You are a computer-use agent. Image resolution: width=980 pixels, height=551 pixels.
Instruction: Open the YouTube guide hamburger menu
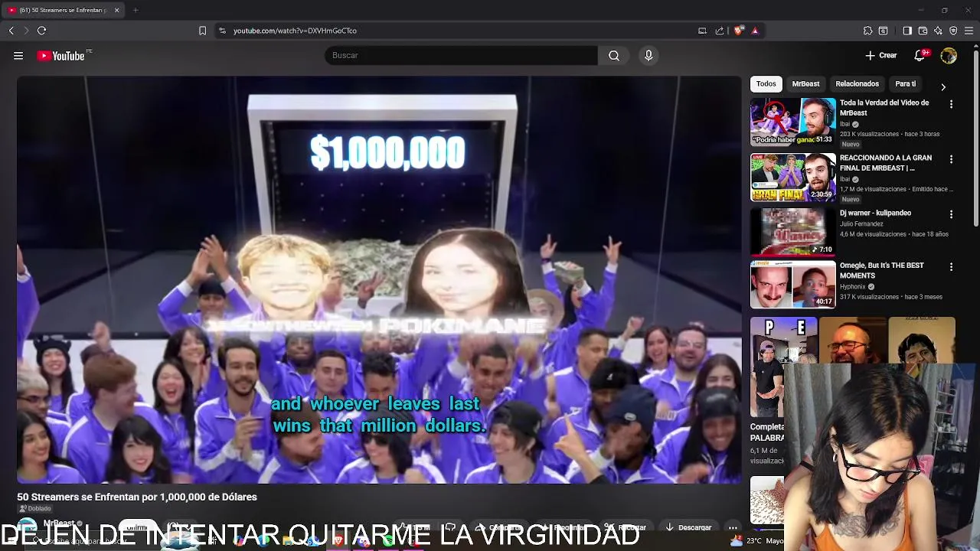click(x=18, y=55)
